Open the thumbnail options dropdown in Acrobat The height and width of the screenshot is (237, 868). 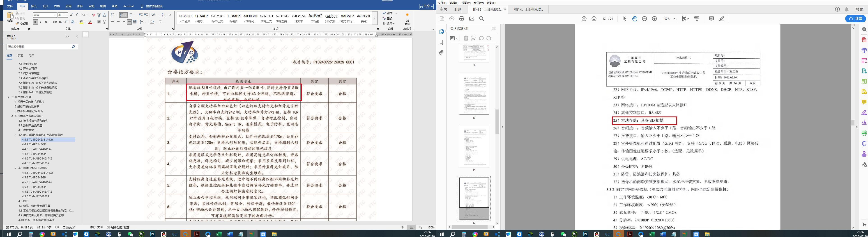coord(454,38)
